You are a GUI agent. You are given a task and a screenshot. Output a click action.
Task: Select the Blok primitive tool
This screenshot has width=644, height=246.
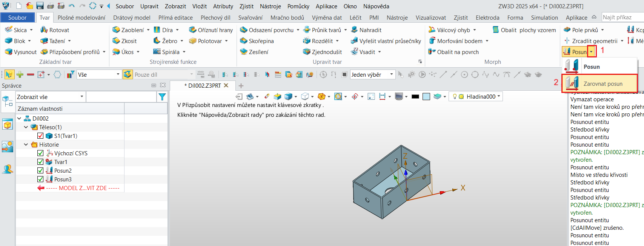coord(15,41)
